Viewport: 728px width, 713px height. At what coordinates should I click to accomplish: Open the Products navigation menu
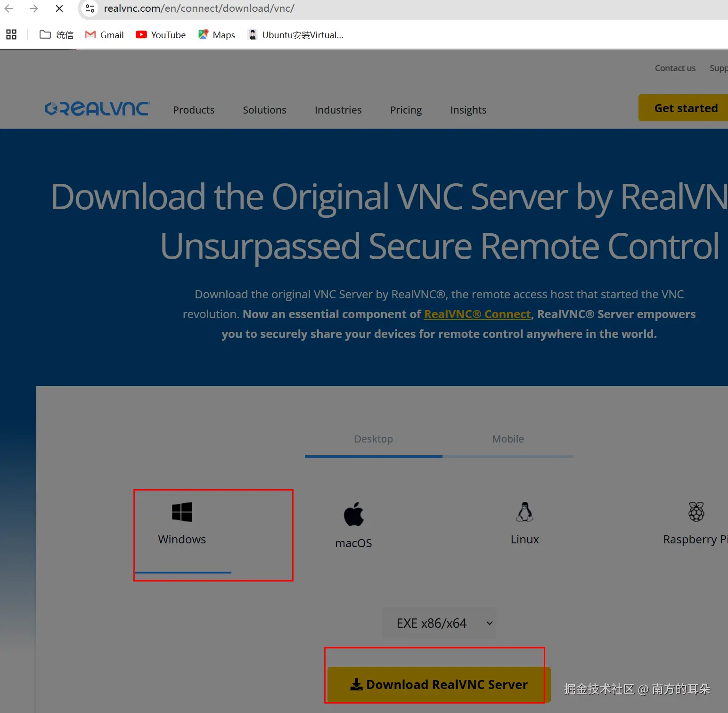pyautogui.click(x=194, y=110)
